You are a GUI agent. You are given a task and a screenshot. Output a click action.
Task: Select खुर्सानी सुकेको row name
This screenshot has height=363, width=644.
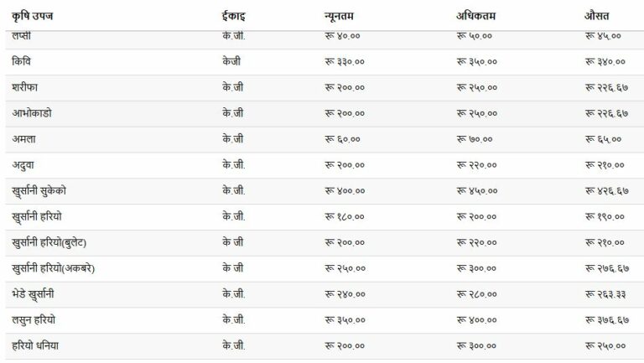[x=39, y=191]
